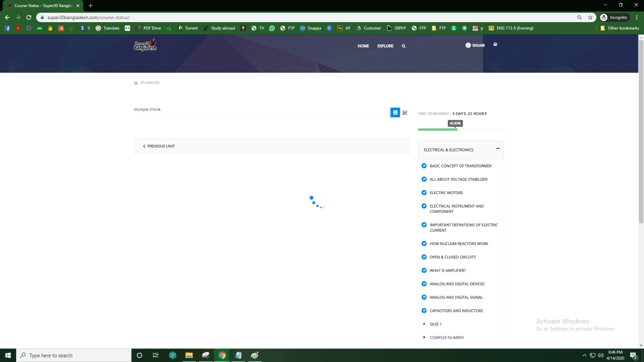This screenshot has height=362, width=644.
Task: Open a new browser tab
Action: point(91,6)
